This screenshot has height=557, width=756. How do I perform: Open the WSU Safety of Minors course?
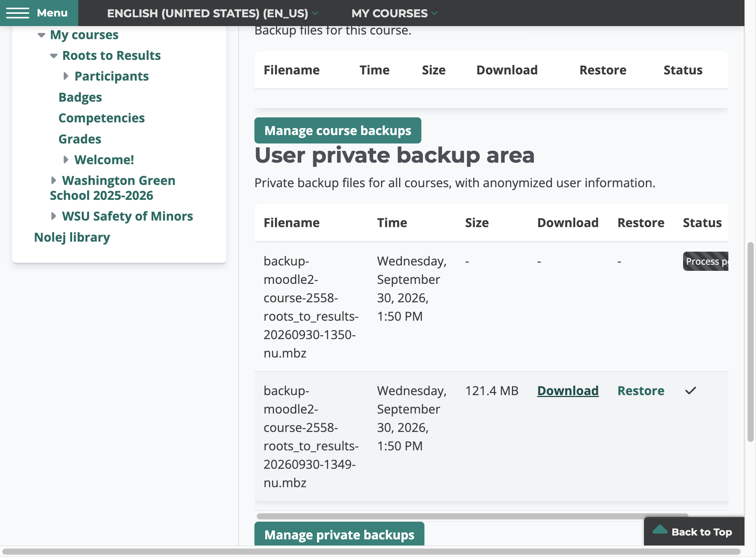(x=127, y=216)
